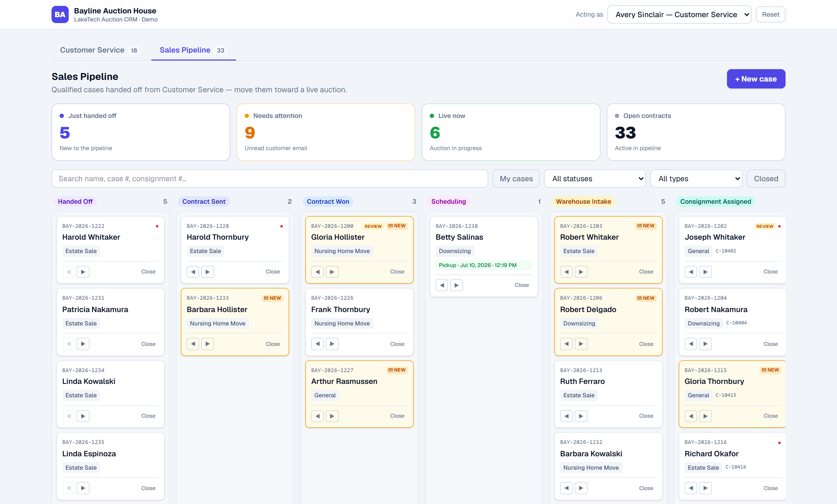Move Barbara Kowalski case back a stage
This screenshot has width=837, height=504.
coord(566,488)
